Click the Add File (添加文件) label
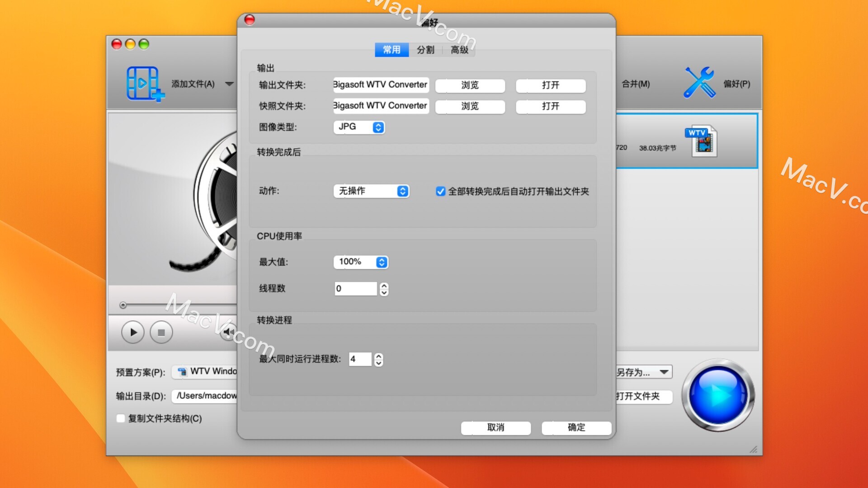Screen dimensions: 868x488 tap(193, 84)
